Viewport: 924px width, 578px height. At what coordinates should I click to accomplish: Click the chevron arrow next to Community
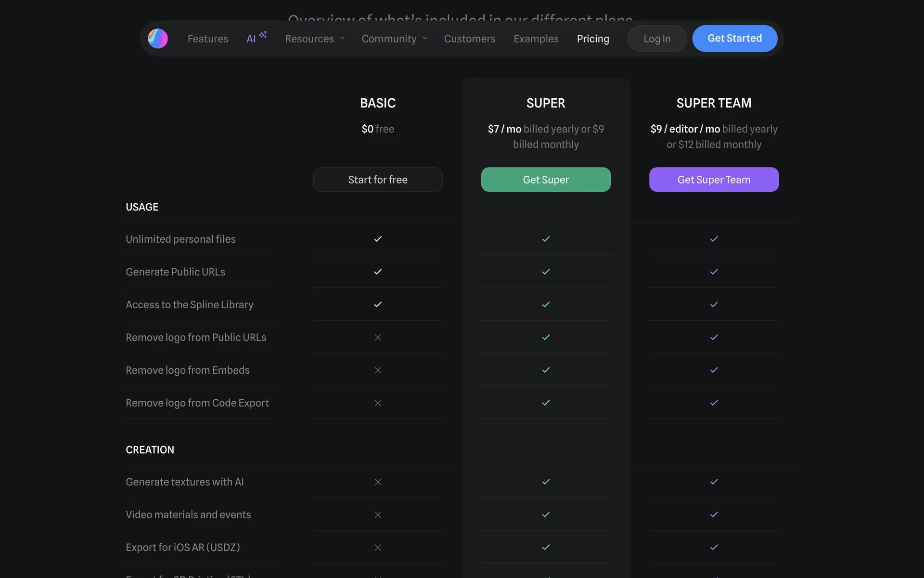(425, 38)
